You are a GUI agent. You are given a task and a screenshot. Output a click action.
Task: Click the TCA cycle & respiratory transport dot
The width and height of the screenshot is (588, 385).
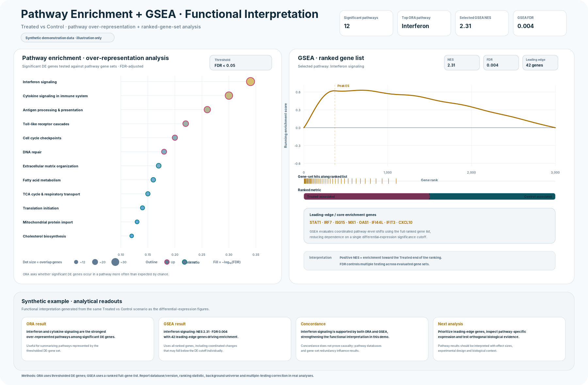coord(148,194)
